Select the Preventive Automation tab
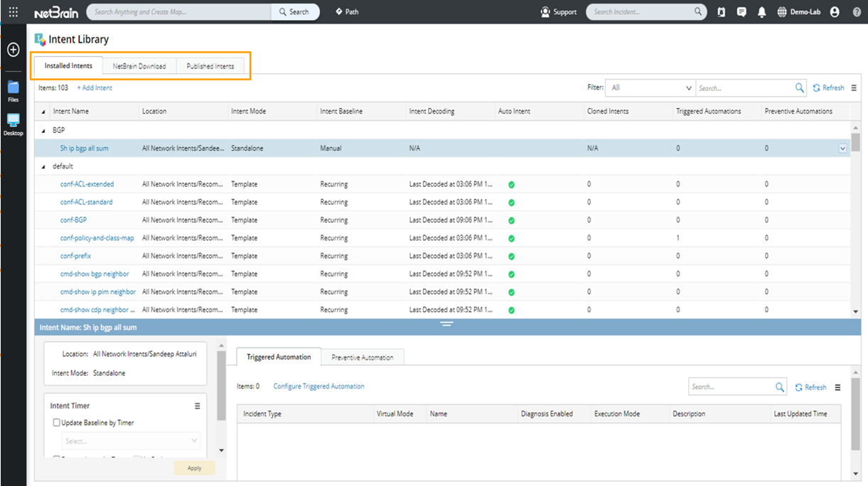 363,357
